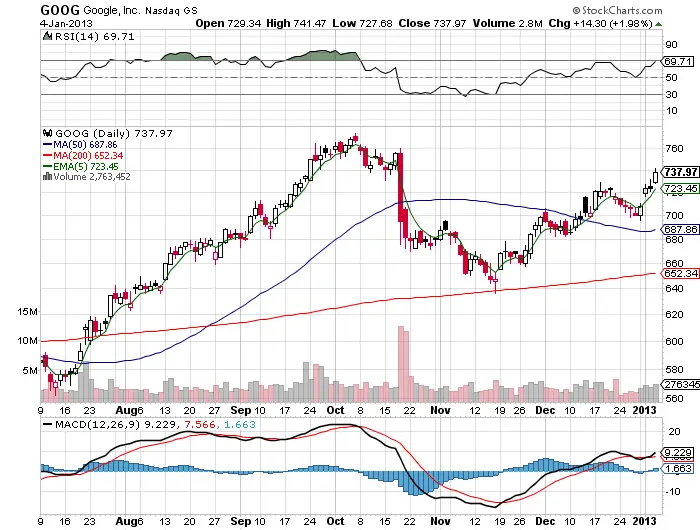Click the Volume 2.8M value in header
Viewport: 700px width, 530px height.
click(x=508, y=23)
